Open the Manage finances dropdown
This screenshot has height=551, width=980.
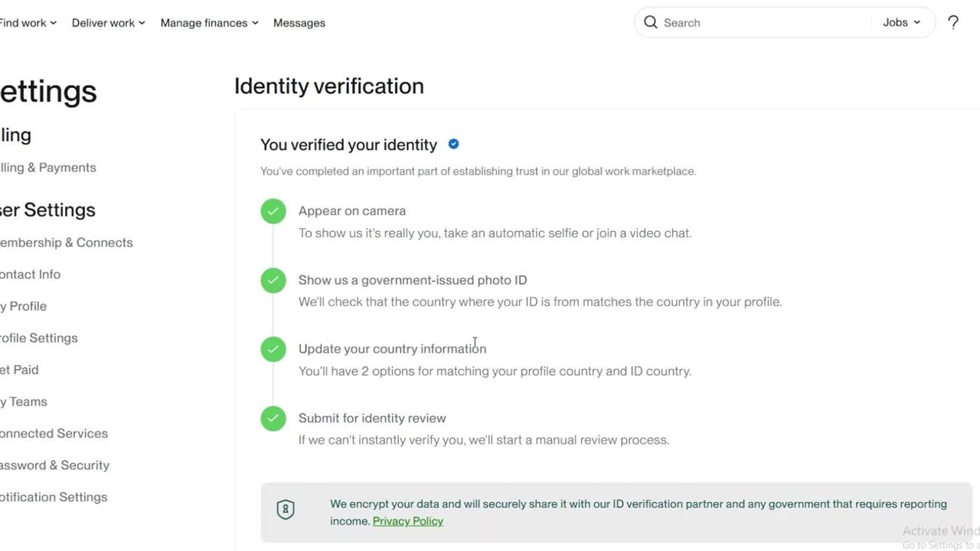[x=209, y=23]
